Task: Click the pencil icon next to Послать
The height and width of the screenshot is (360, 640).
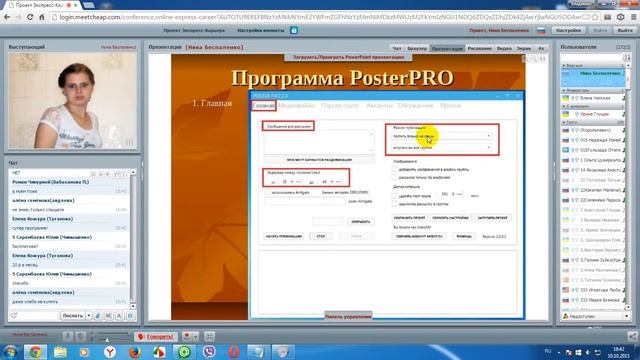Action: pyautogui.click(x=98, y=316)
